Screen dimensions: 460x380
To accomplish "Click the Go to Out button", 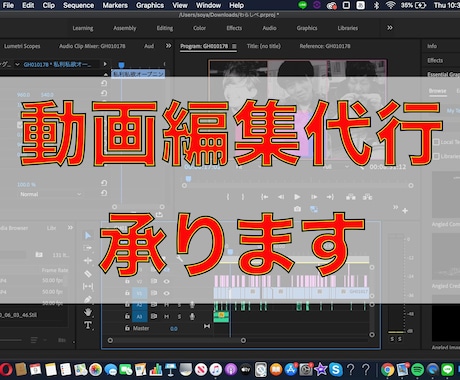I will (x=330, y=197).
